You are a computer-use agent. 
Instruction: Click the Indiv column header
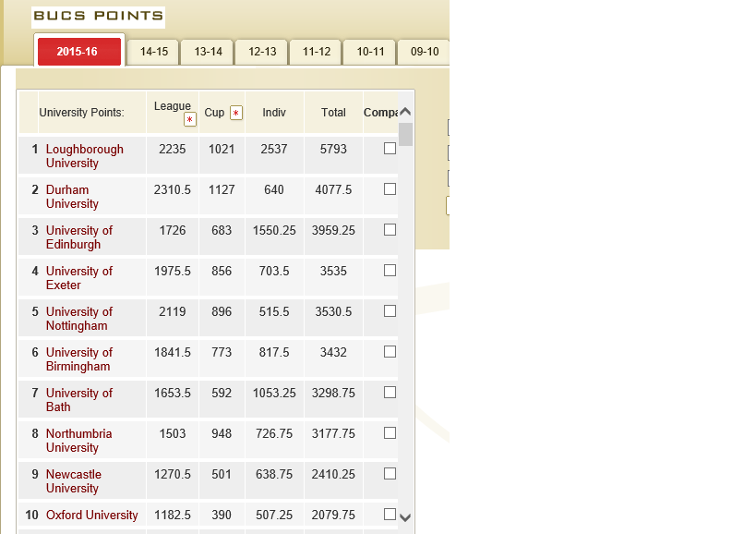tap(274, 113)
